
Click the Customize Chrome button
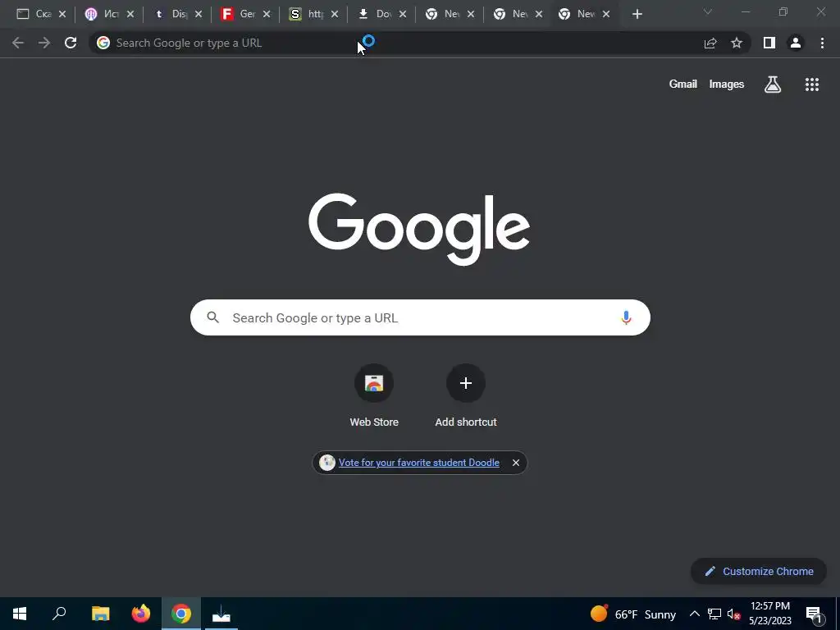(x=759, y=571)
